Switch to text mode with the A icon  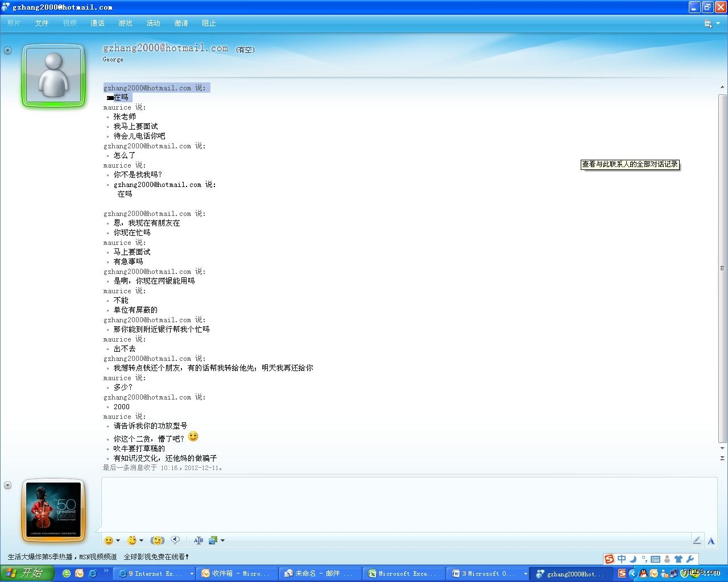click(710, 541)
